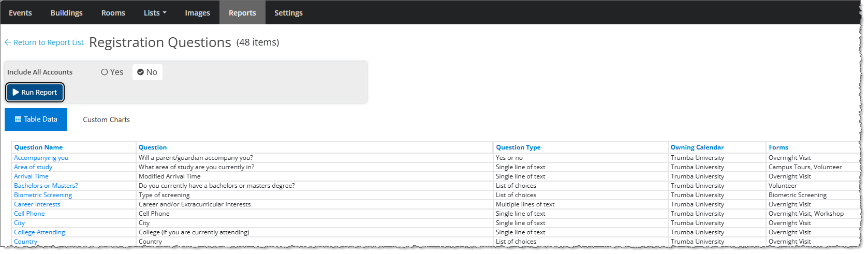Open the Career Interests question link
This screenshot has width=868, height=254.
pyautogui.click(x=37, y=204)
